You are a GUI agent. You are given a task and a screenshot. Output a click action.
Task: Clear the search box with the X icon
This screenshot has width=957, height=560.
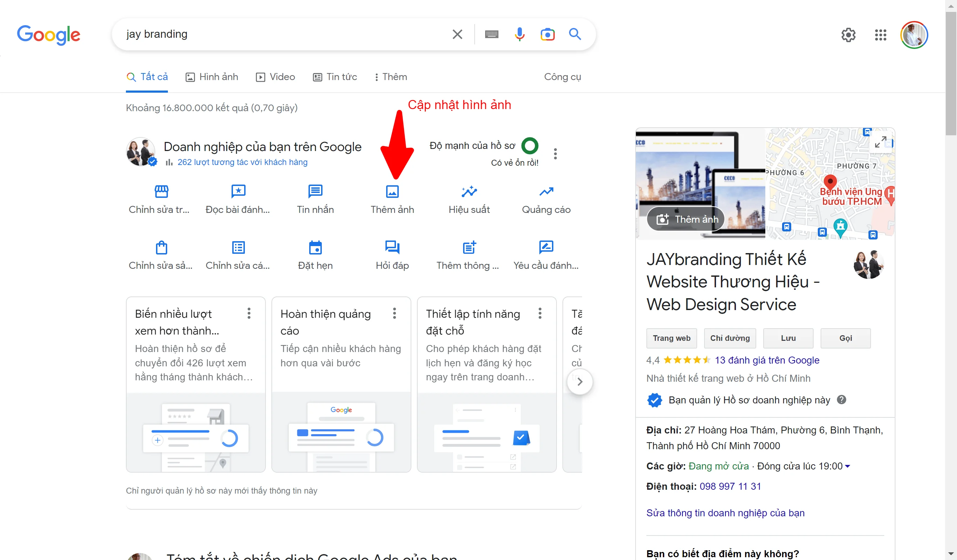coord(457,34)
